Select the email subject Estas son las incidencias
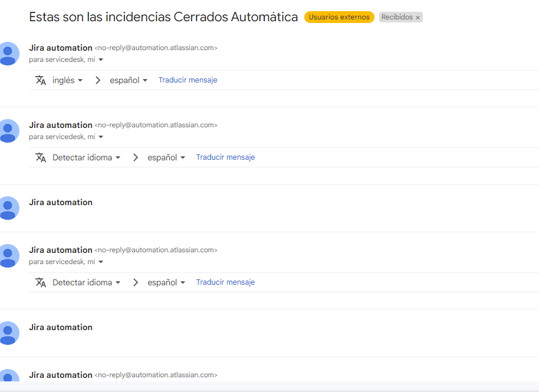The image size is (539, 392). [x=163, y=17]
